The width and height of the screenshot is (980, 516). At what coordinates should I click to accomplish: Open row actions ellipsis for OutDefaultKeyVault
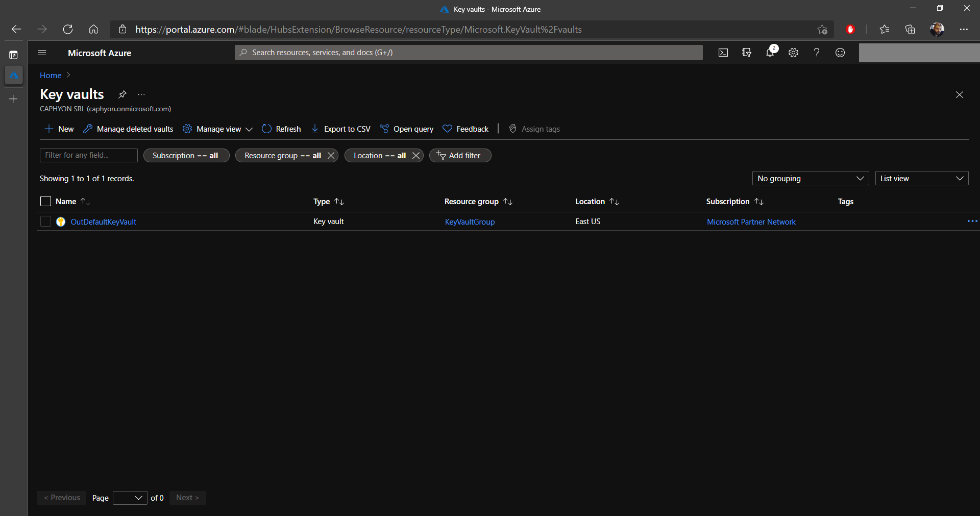972,222
